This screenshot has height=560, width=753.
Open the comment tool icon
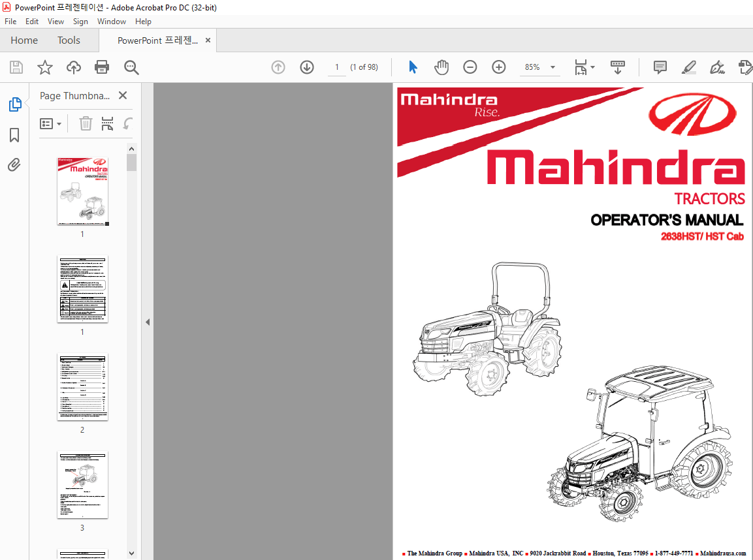coord(660,67)
